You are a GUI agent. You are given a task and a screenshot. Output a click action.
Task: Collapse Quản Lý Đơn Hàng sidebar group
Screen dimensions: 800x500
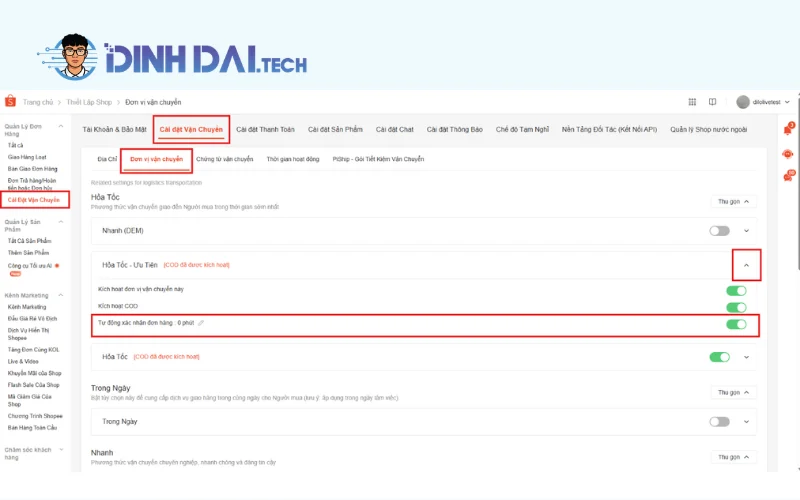(x=61, y=127)
